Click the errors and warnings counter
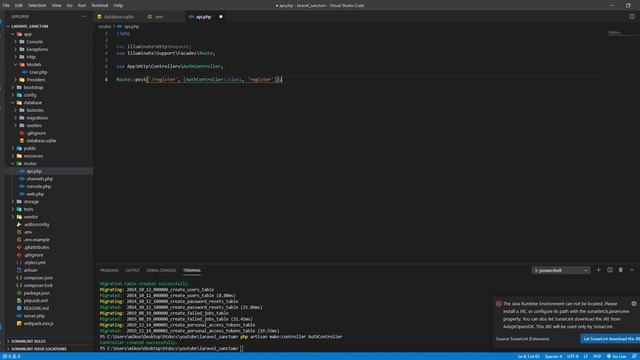 pyautogui.click(x=11, y=356)
